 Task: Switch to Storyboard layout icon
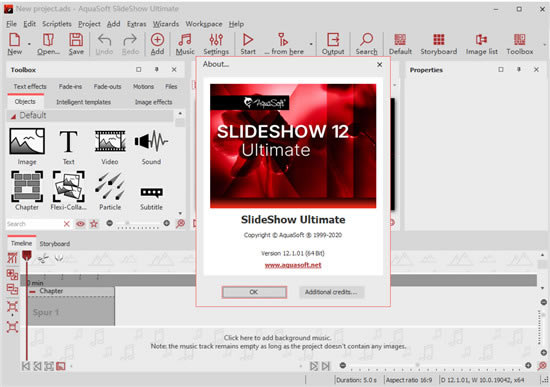tap(438, 44)
